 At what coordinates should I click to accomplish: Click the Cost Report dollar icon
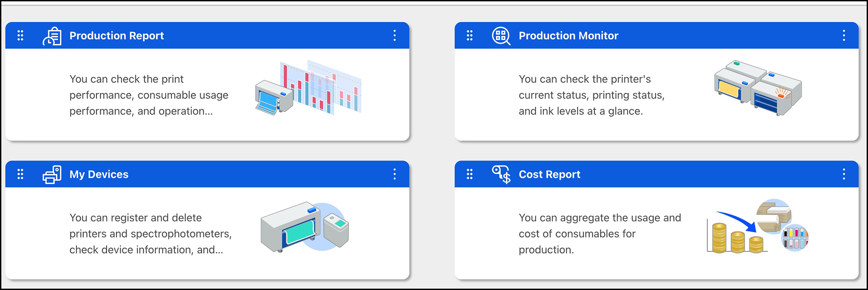click(x=501, y=175)
